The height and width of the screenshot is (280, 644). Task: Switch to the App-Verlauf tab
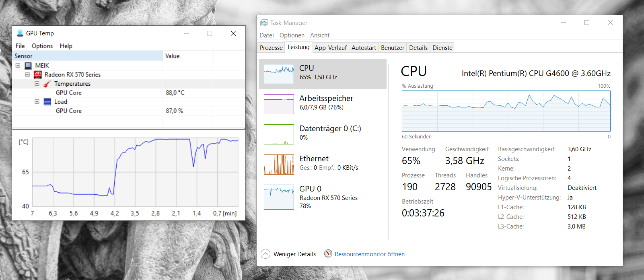click(331, 47)
